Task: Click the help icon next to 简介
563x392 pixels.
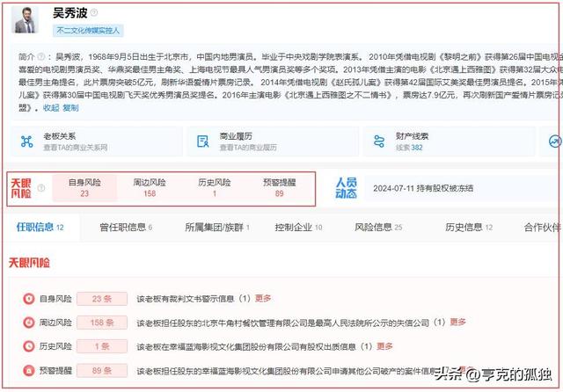Action: pos(41,56)
